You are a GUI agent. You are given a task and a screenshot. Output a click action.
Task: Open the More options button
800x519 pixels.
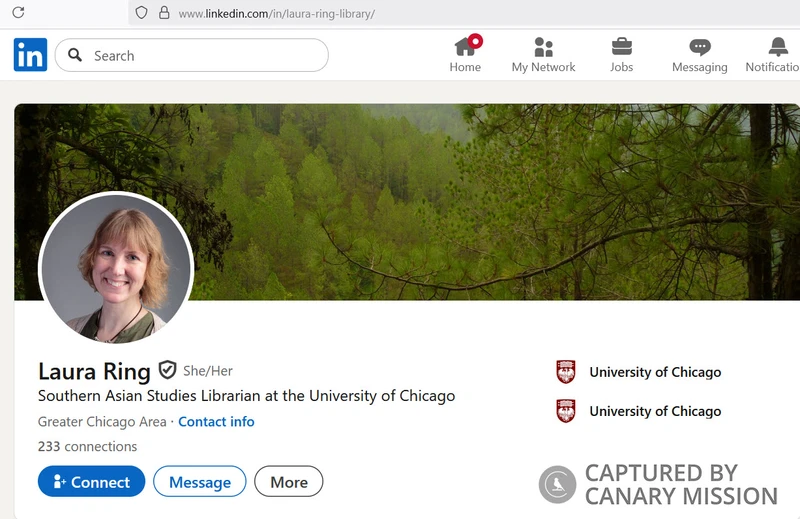point(289,481)
